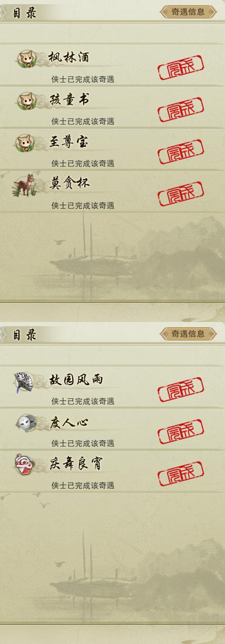Open the 莫贪杯 entry name
Image resolution: width=225 pixels, height=644 pixels.
69,183
